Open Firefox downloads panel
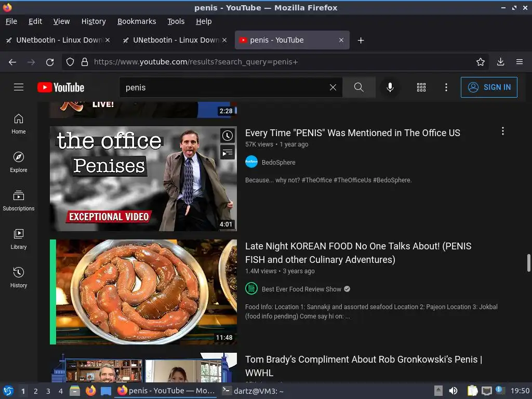 (x=500, y=62)
